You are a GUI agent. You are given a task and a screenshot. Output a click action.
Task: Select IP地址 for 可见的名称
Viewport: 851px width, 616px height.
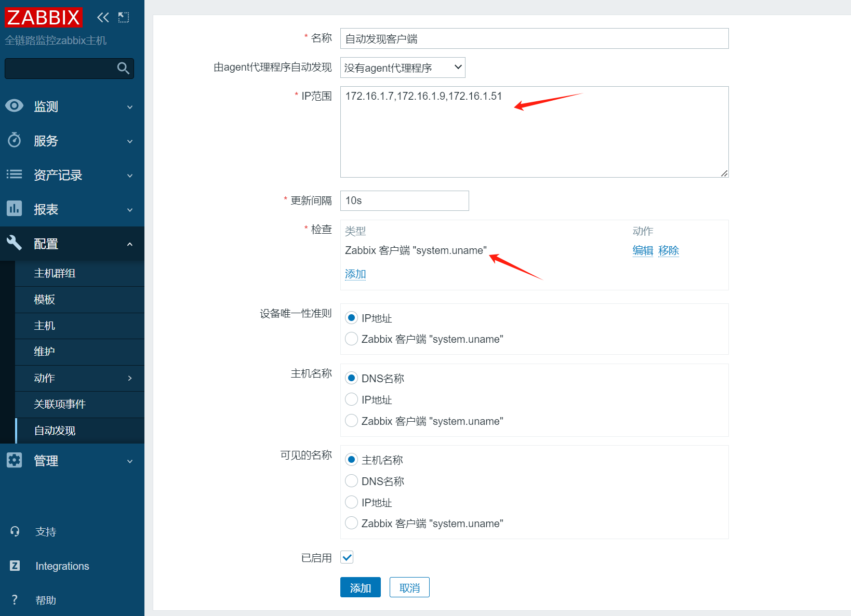[352, 502]
